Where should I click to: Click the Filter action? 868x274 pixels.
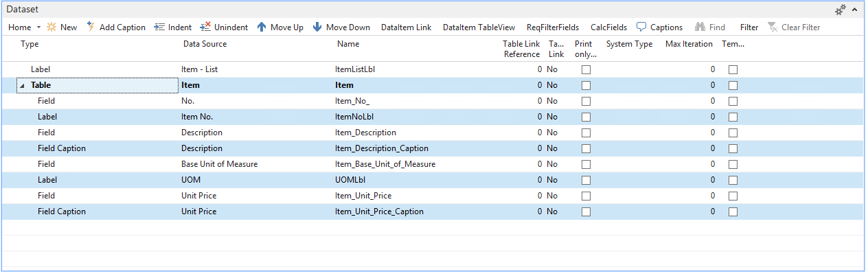[749, 27]
